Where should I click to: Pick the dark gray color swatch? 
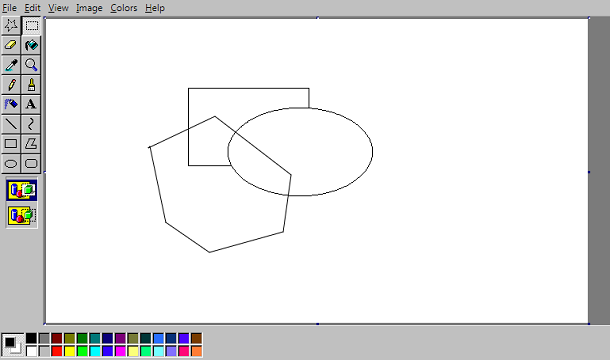pyautogui.click(x=44, y=338)
